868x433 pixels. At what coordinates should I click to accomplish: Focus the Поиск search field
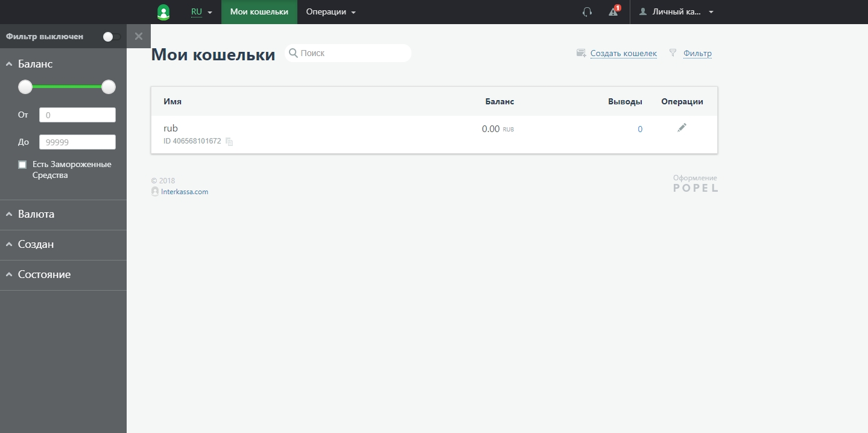[x=348, y=53]
